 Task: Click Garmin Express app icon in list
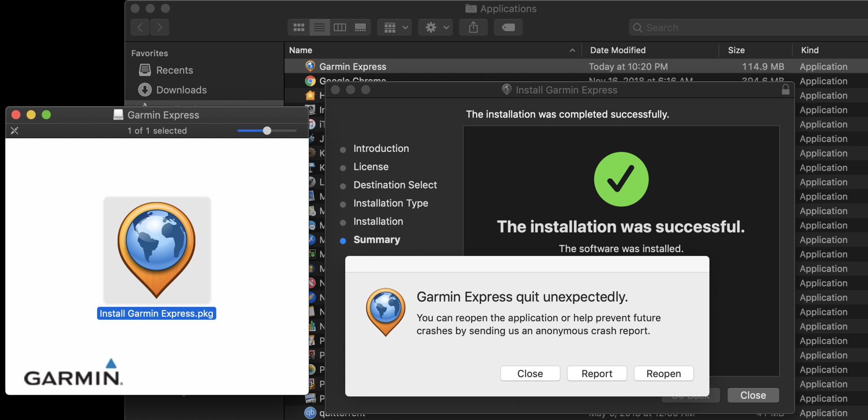(x=310, y=66)
